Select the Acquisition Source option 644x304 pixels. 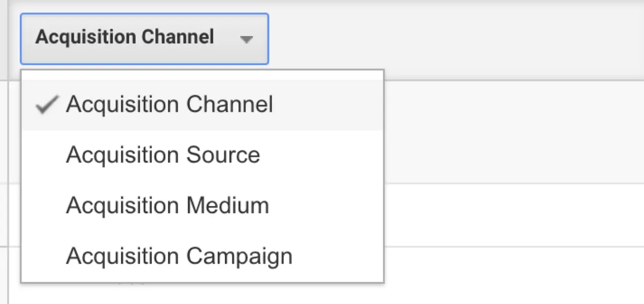coord(163,155)
